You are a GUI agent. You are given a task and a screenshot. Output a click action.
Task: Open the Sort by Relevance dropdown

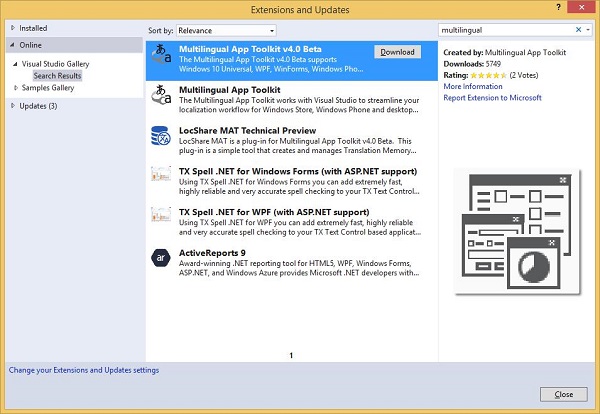(x=226, y=30)
